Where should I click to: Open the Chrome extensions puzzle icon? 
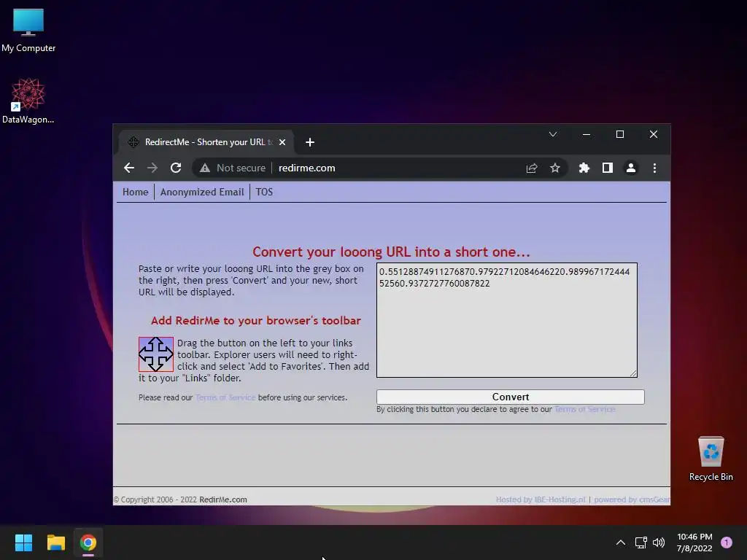pyautogui.click(x=584, y=168)
